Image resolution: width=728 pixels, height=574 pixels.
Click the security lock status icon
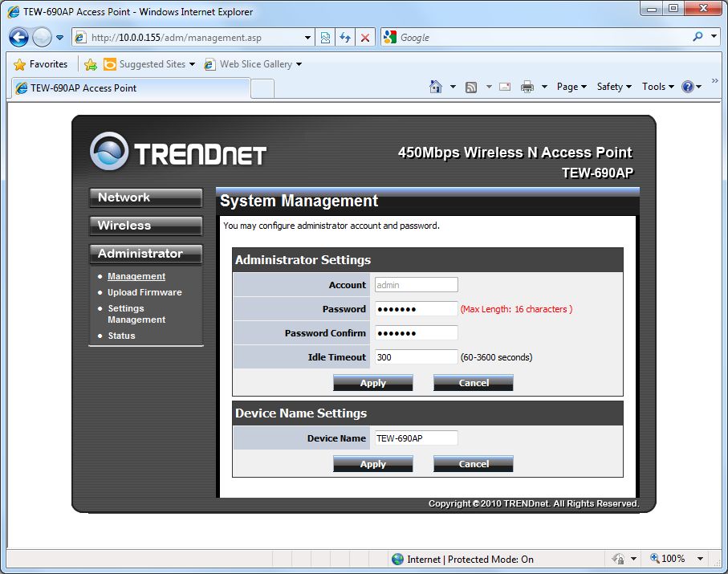pos(618,559)
